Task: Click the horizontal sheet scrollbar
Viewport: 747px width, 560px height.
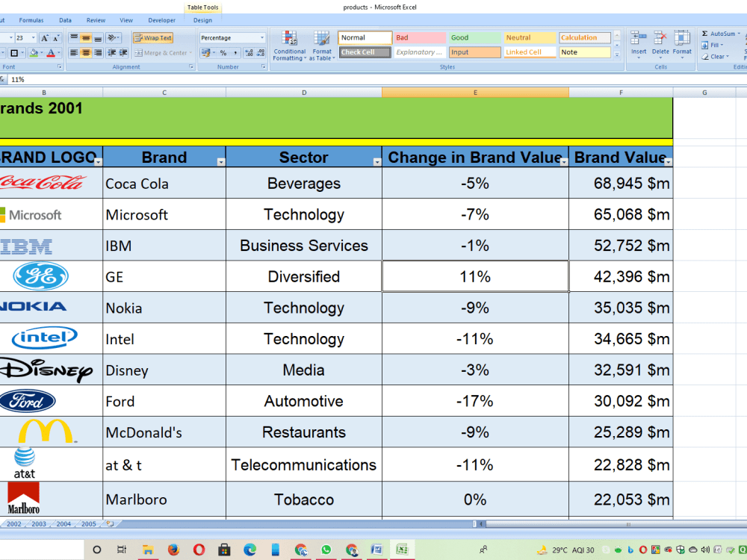Action: tap(615, 524)
